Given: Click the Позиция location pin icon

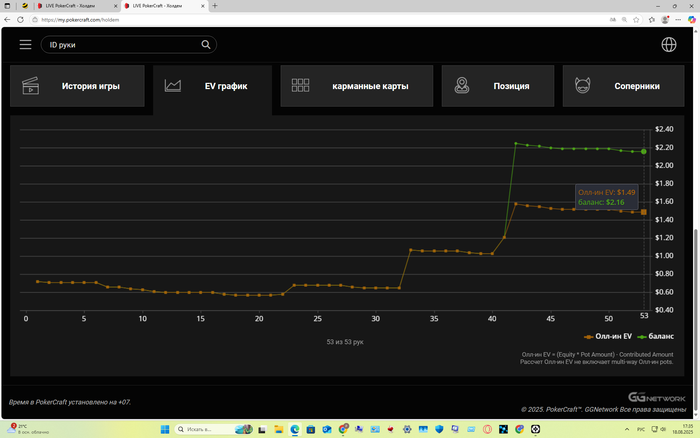Looking at the screenshot, I should pyautogui.click(x=462, y=85).
